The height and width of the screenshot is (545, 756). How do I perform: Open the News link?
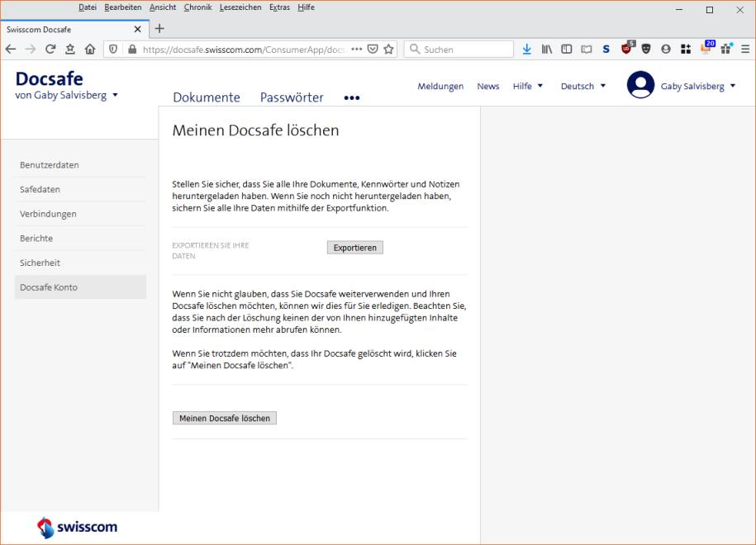coord(488,86)
